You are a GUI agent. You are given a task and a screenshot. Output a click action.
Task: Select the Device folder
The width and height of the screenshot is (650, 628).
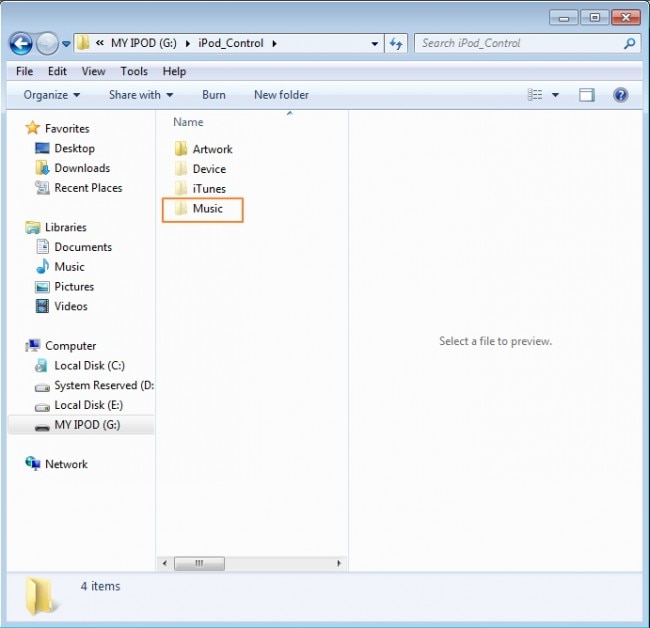point(200,169)
